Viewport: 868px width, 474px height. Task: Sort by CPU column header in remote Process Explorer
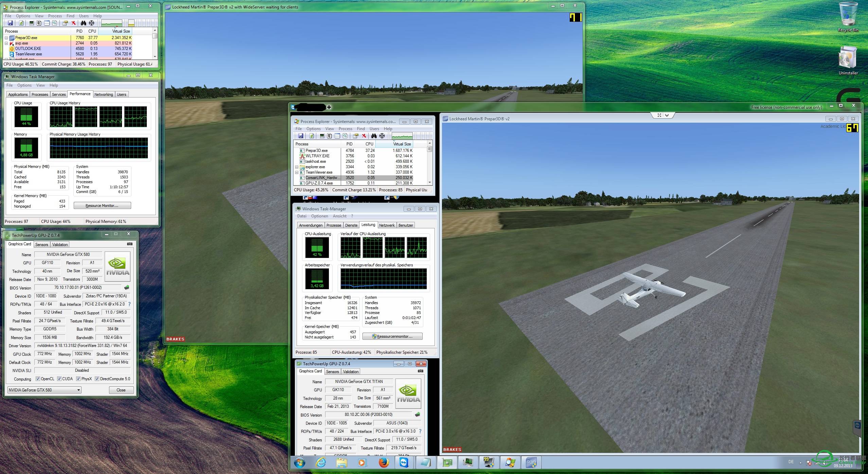click(x=366, y=144)
